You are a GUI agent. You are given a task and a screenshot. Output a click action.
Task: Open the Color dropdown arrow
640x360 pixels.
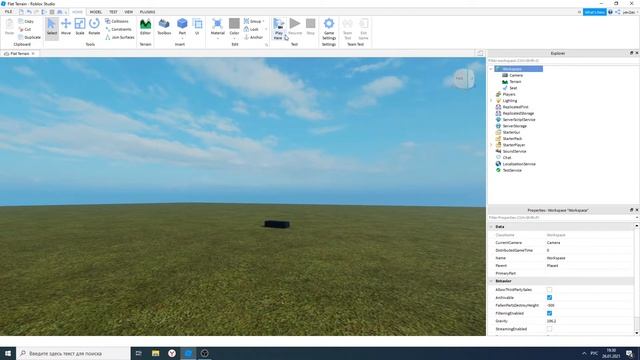(x=234, y=38)
